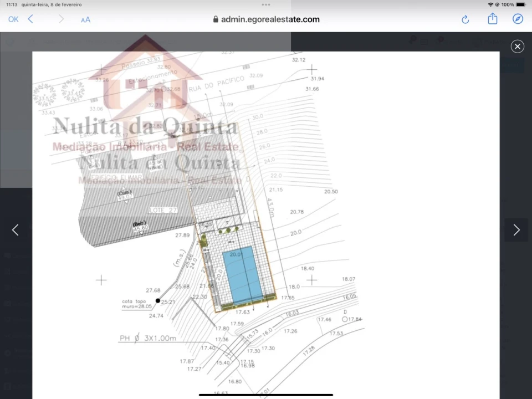Tap the browser forward chevron

[x=61, y=19]
